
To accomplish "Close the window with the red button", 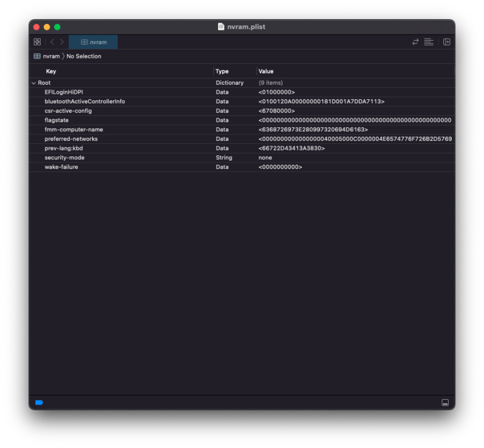I will pos(36,27).
